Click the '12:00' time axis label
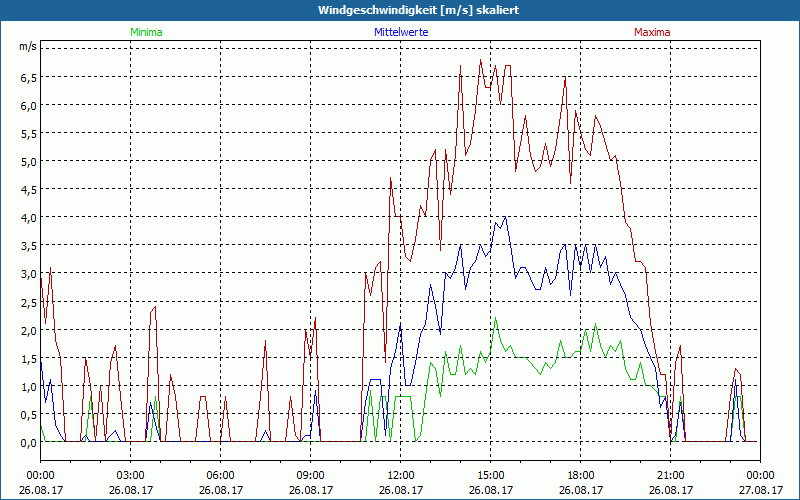The width and height of the screenshot is (800, 500). click(401, 476)
